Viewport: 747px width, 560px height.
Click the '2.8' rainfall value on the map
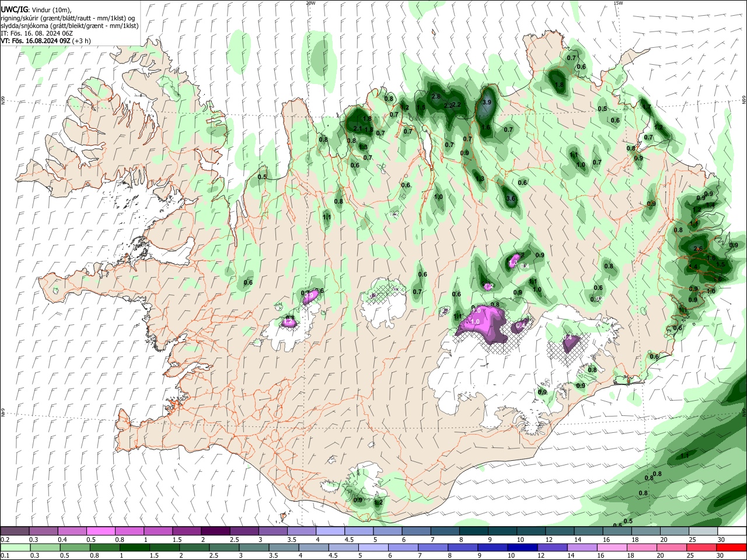pyautogui.click(x=435, y=96)
